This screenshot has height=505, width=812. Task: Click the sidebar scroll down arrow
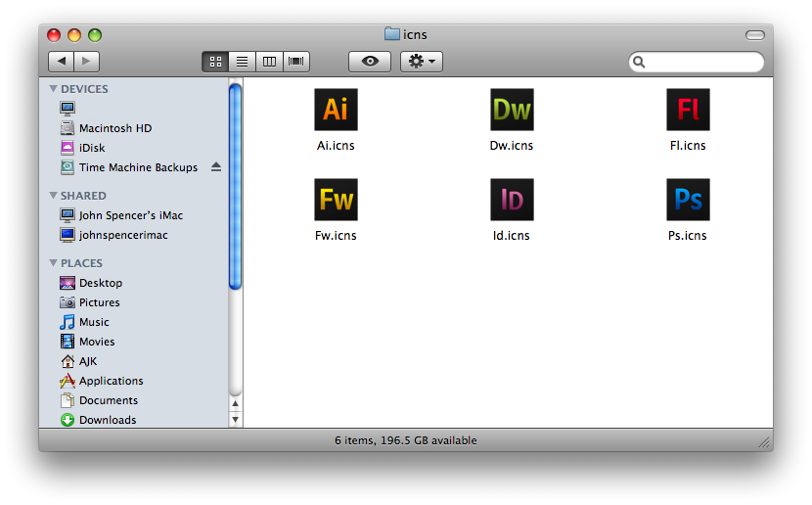point(235,419)
